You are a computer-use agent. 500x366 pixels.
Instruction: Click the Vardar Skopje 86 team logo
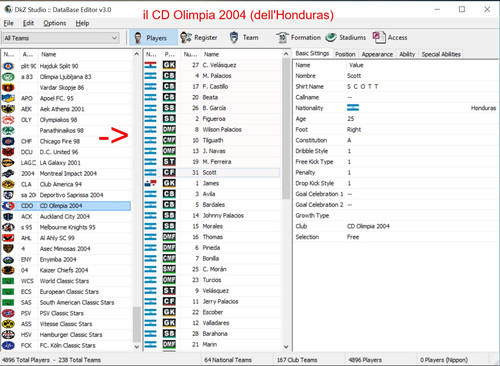pyautogui.click(x=8, y=88)
